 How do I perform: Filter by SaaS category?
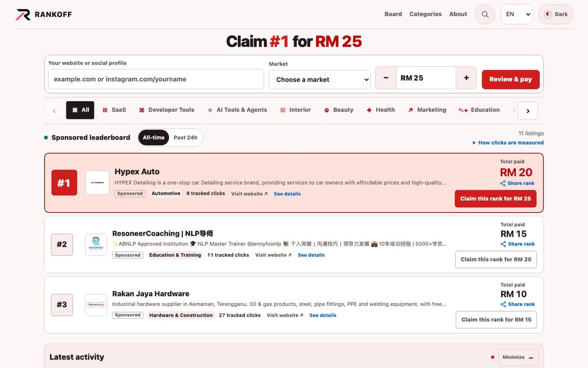click(x=114, y=110)
